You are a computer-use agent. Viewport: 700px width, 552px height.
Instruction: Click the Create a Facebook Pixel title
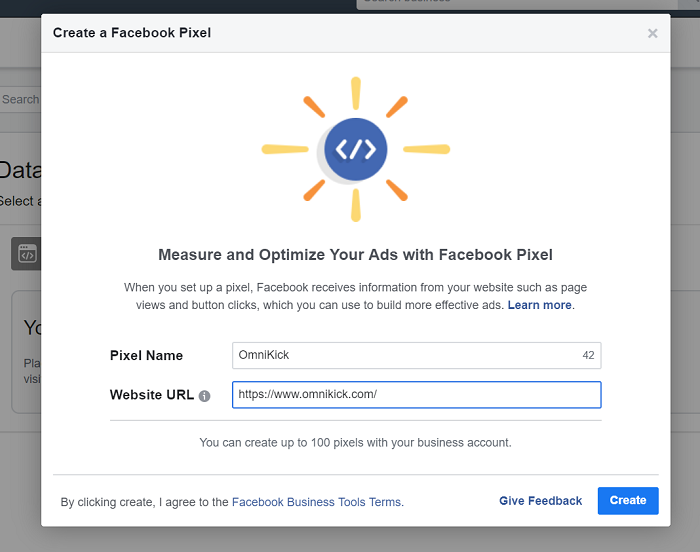pos(132,33)
